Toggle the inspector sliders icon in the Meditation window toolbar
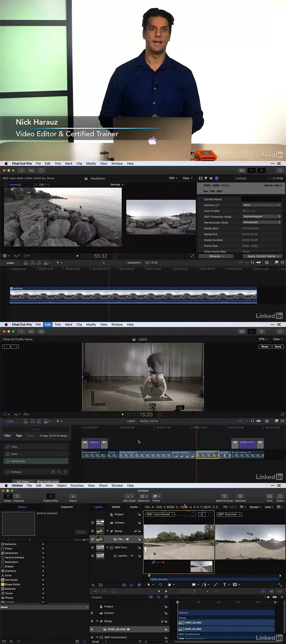The image size is (286, 644). [x=261, y=171]
